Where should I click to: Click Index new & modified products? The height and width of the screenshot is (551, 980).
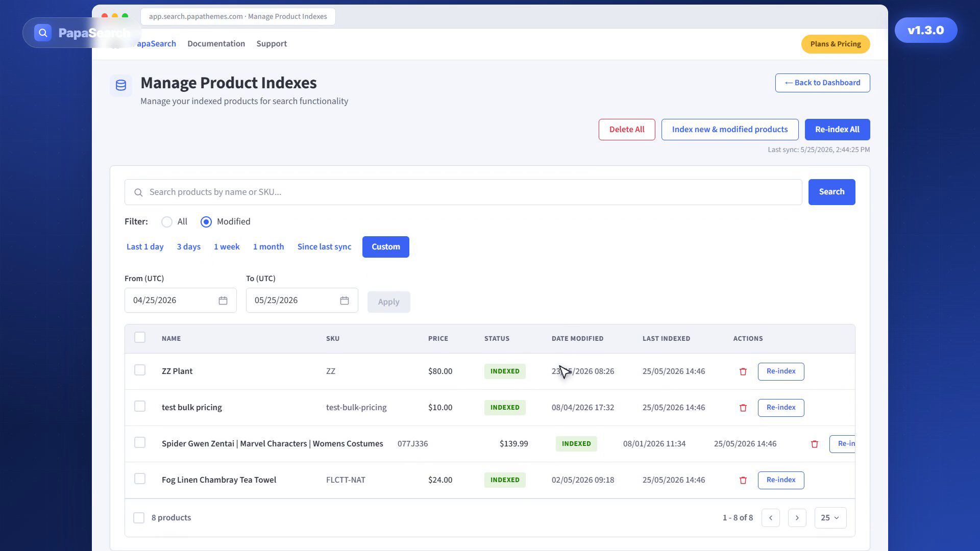pyautogui.click(x=730, y=130)
